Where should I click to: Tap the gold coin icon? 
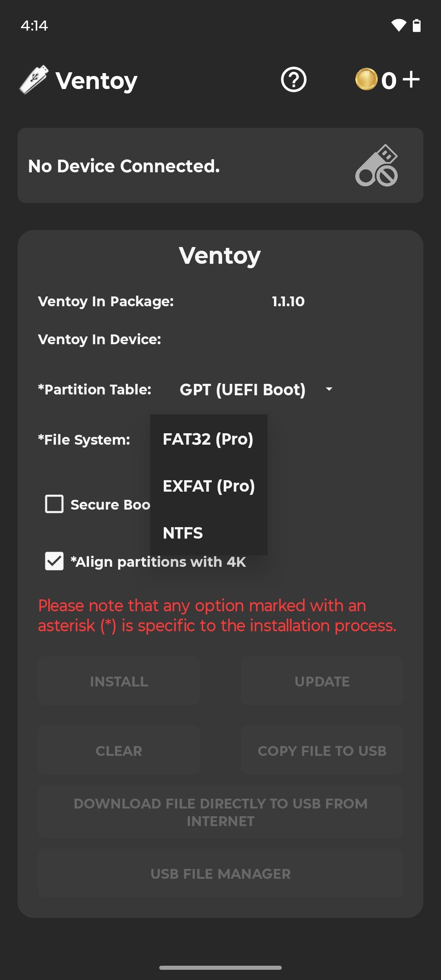[x=366, y=79]
